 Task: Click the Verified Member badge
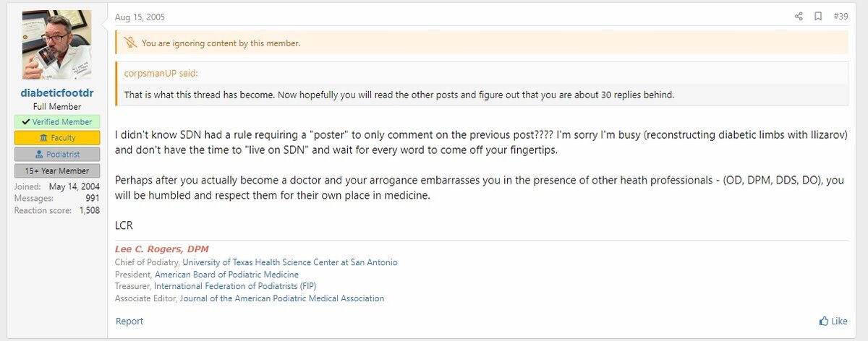click(x=57, y=122)
